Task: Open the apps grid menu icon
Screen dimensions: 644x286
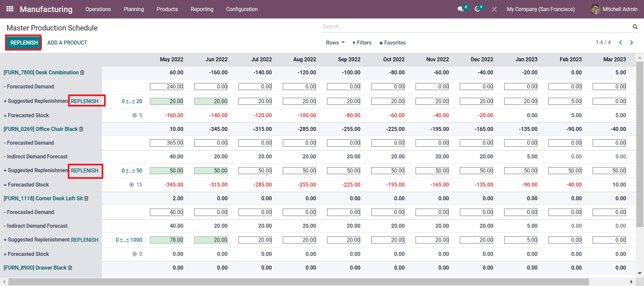Action: click(10, 9)
